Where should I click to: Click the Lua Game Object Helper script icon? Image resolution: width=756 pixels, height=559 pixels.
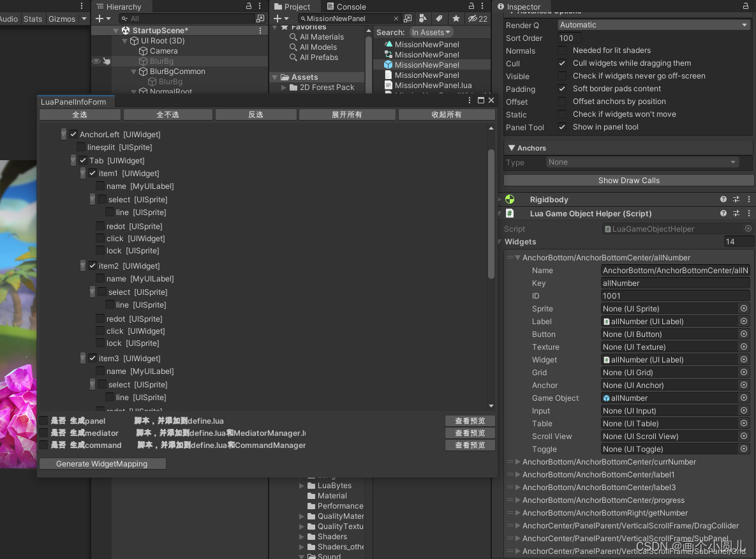pos(509,214)
